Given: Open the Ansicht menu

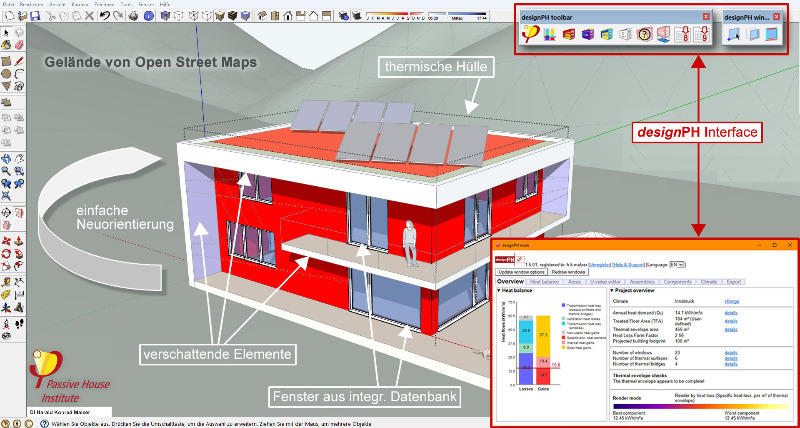Looking at the screenshot, I should point(58,4).
